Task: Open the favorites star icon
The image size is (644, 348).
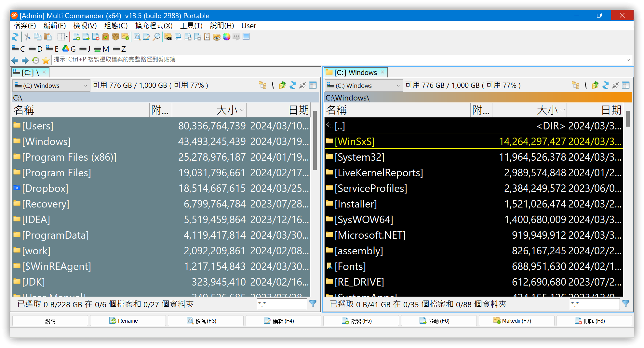Action: point(46,60)
